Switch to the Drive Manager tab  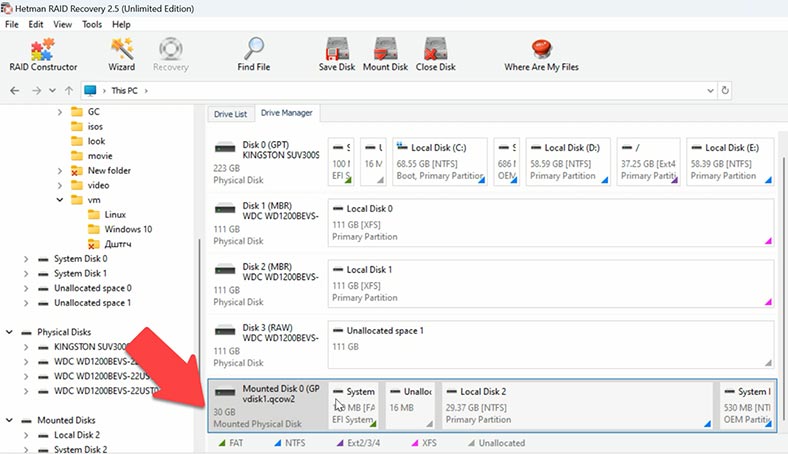pyautogui.click(x=286, y=113)
